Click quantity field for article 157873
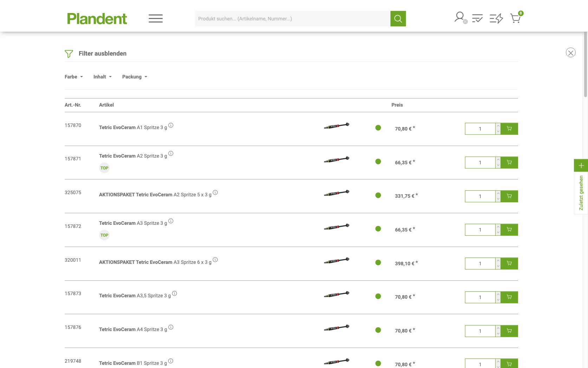 pos(480,297)
